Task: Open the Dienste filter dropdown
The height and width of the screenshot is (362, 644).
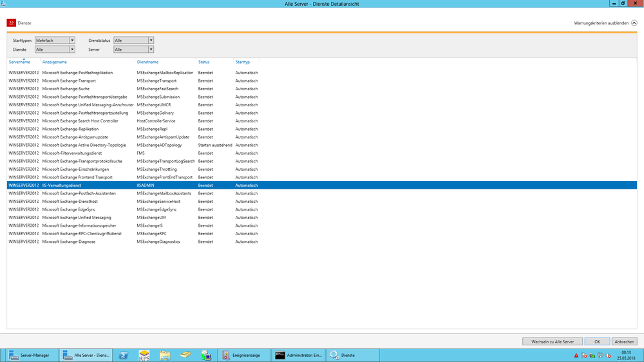Action: [x=55, y=49]
